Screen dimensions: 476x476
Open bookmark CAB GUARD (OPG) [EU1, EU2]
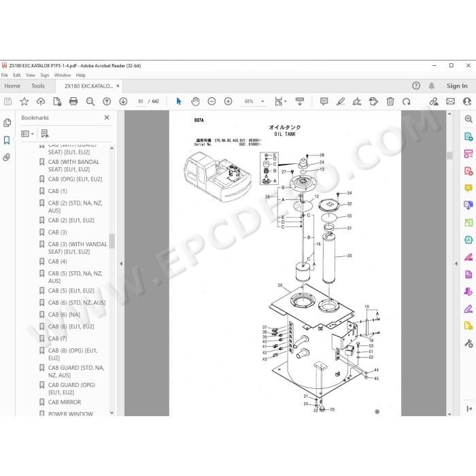point(71,388)
